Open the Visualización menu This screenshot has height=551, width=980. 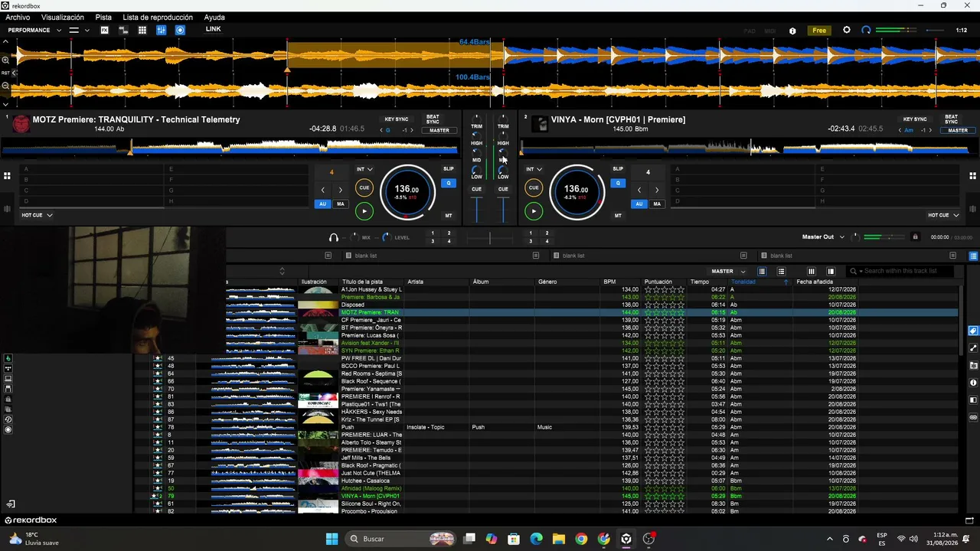pyautogui.click(x=63, y=17)
